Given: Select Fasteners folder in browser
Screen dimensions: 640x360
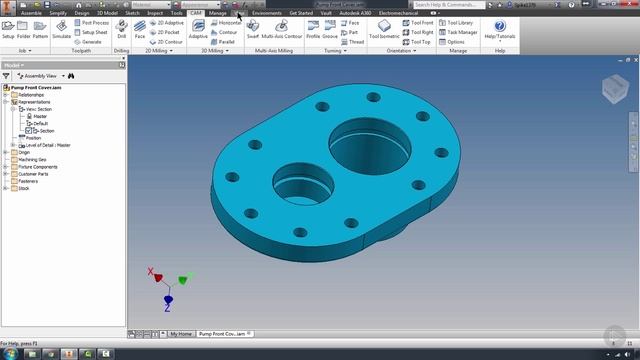Looking at the screenshot, I should (x=24, y=181).
